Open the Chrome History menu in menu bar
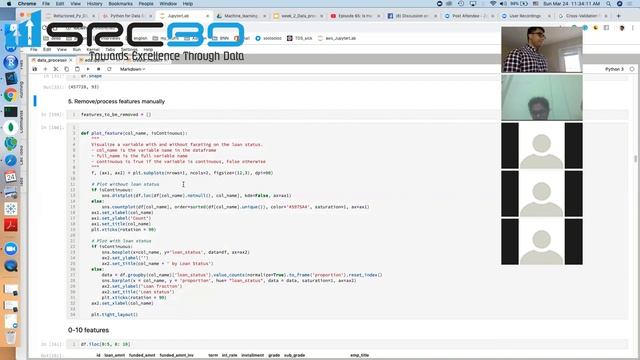 point(94,4)
